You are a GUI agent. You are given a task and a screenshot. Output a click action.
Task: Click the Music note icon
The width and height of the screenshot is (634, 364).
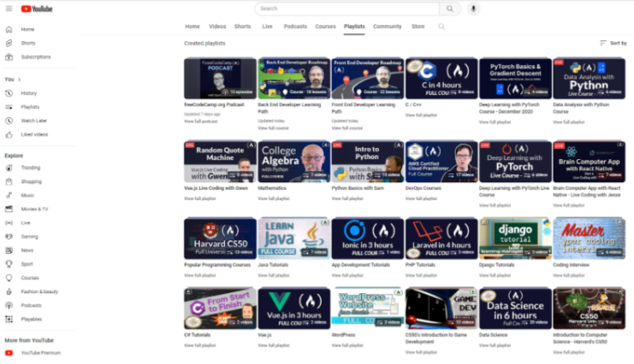[x=9, y=195]
